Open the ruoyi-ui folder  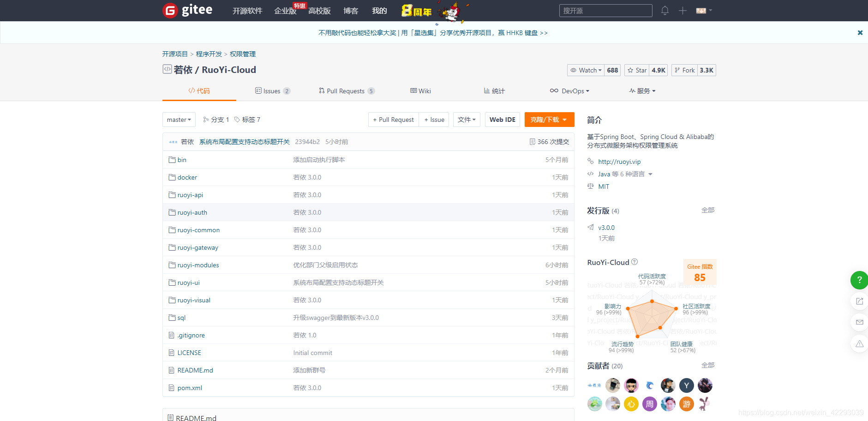(188, 283)
